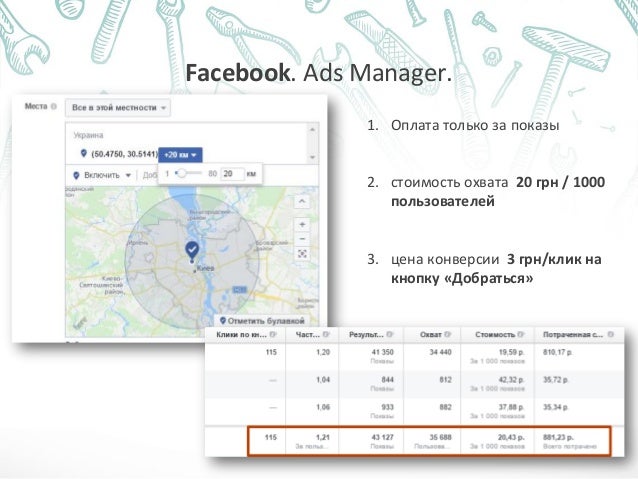Click info icon beside 'Потраченная с...' header
638x479 pixels.
pos(610,335)
